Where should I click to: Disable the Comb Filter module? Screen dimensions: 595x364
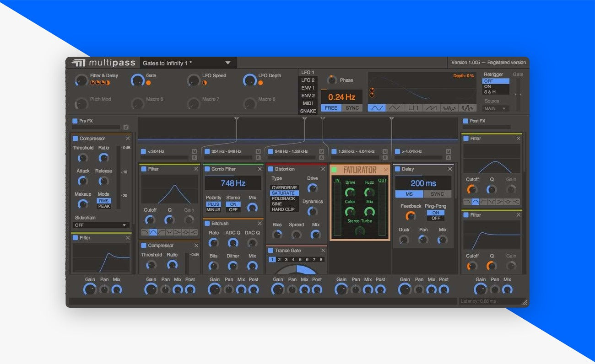click(x=207, y=169)
